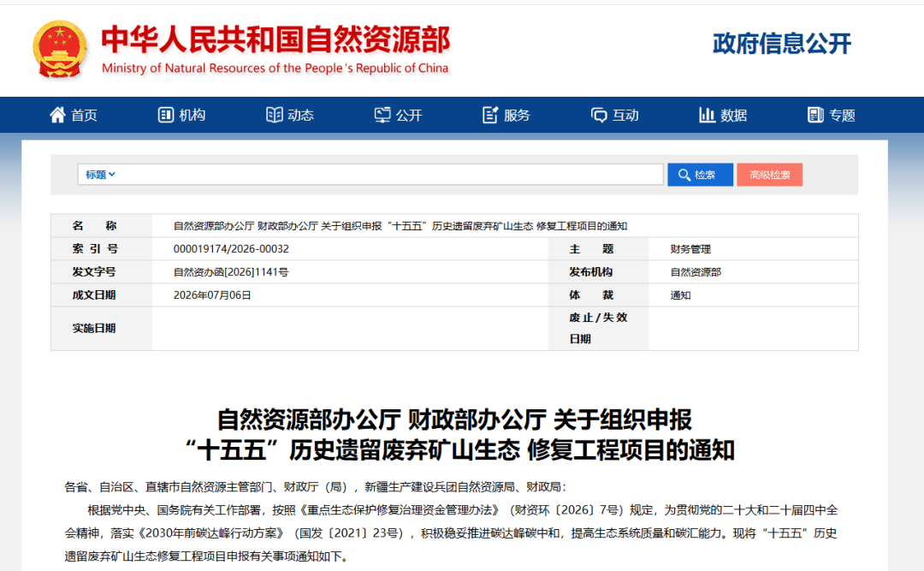Click the 索引号 row label

(95, 249)
